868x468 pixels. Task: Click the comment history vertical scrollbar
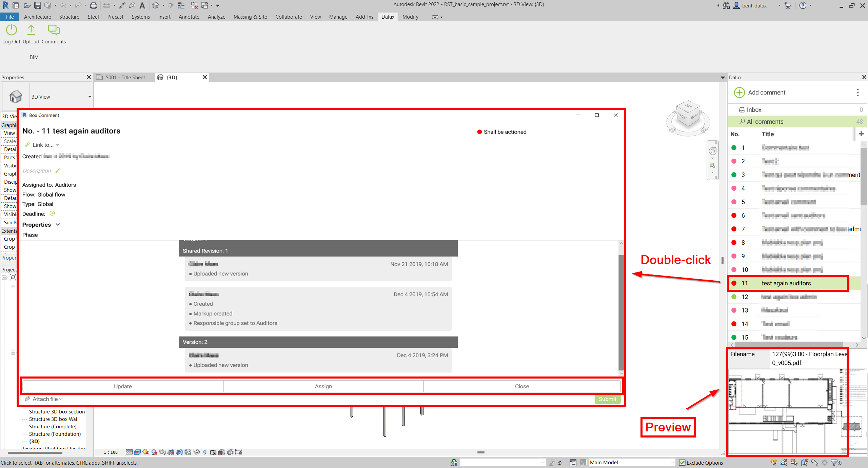[621, 312]
